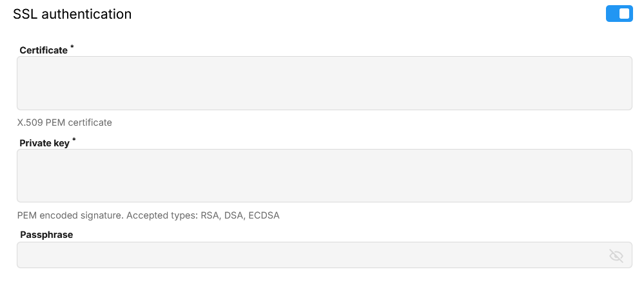Click the X.509 PEM certificate hint text
The image size is (644, 283).
tap(64, 122)
